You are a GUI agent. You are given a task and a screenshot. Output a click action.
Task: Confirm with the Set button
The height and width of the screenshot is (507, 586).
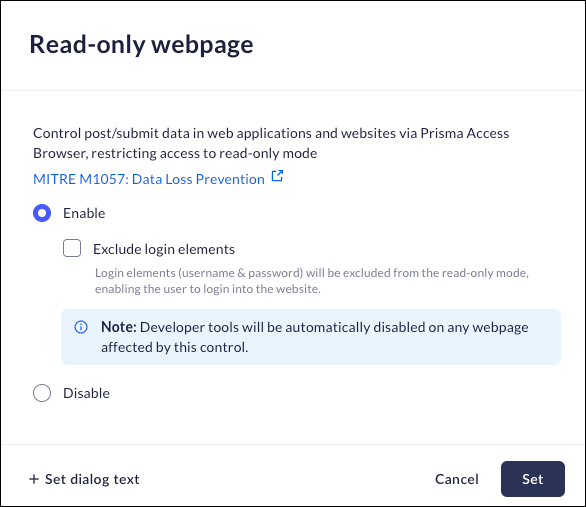(x=533, y=479)
